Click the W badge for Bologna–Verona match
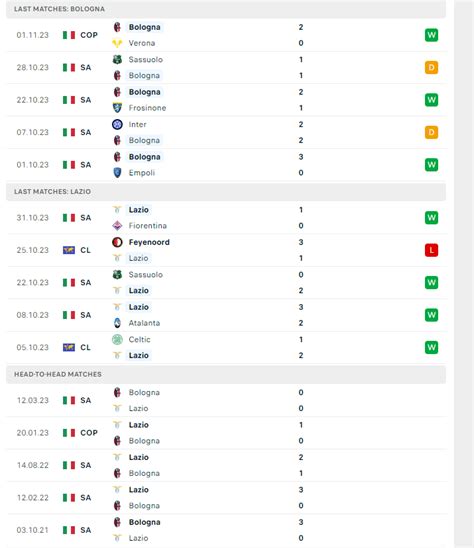Screen dimensions: 474x548 pos(431,35)
